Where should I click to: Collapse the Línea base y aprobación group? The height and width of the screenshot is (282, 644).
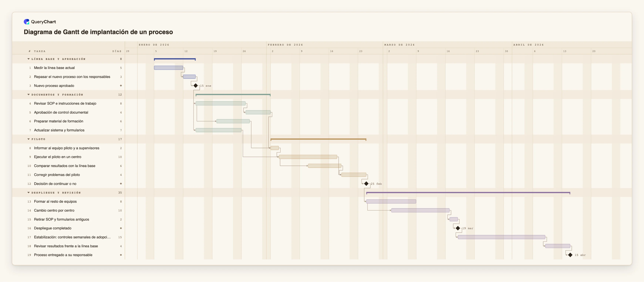pos(28,59)
